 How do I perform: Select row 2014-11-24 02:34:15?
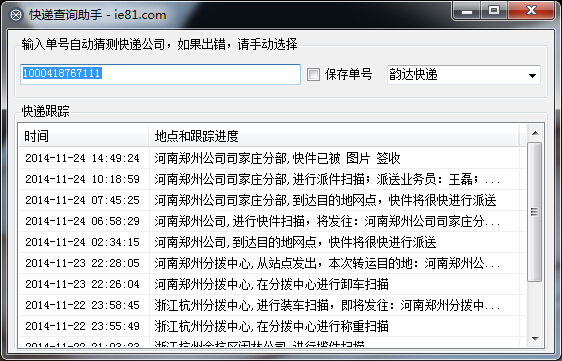272,242
